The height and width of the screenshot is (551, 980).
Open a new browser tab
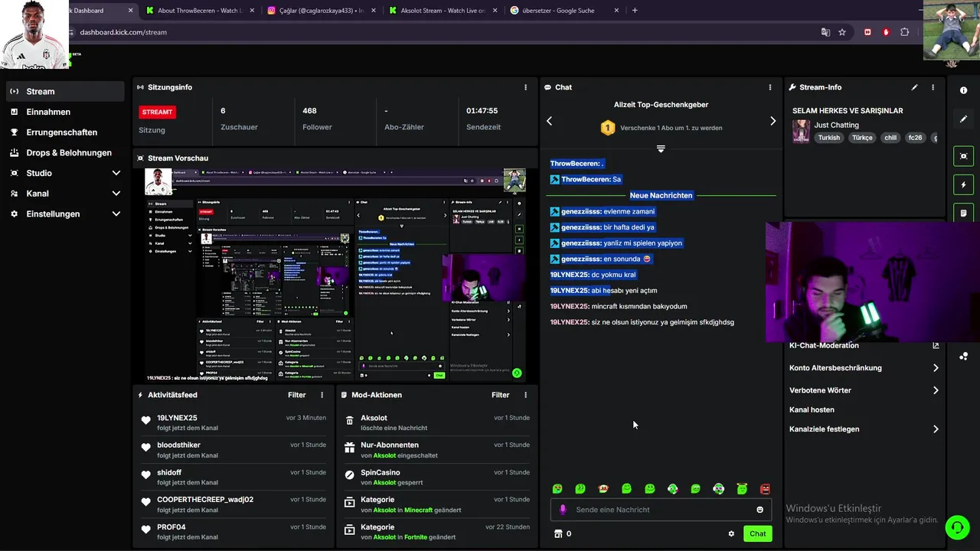click(x=635, y=11)
